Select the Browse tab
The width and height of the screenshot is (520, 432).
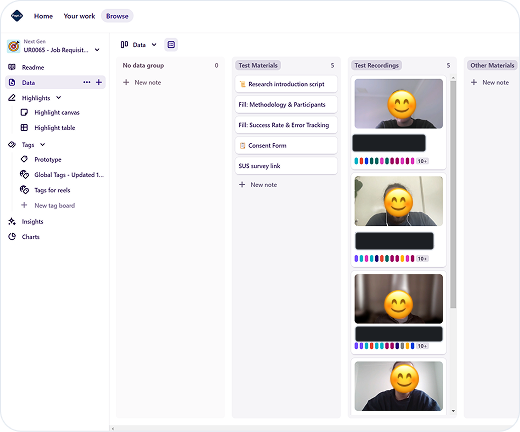117,16
